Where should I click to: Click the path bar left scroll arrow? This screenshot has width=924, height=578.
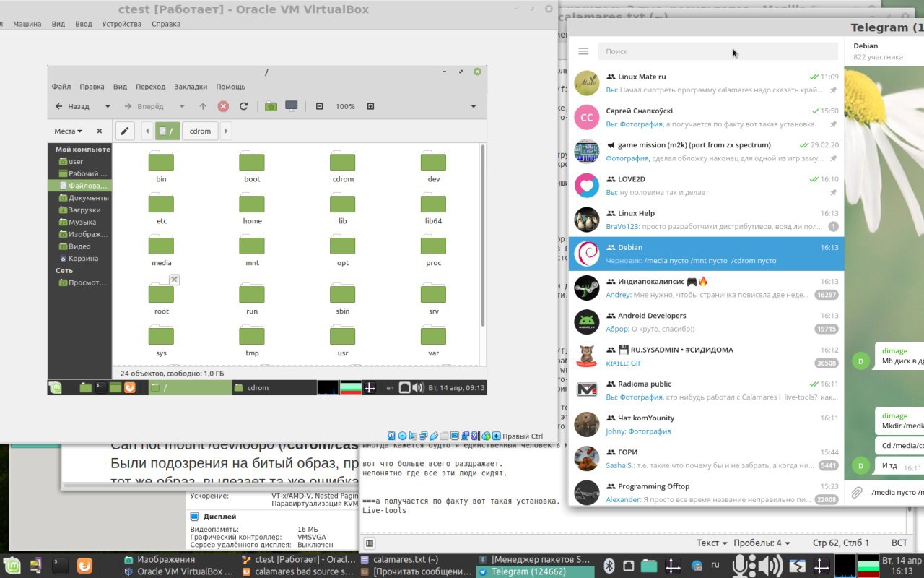click(147, 131)
